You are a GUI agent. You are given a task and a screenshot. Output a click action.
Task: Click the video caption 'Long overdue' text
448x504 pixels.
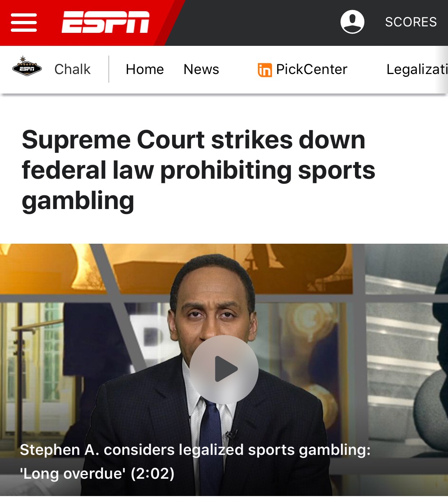point(72,473)
